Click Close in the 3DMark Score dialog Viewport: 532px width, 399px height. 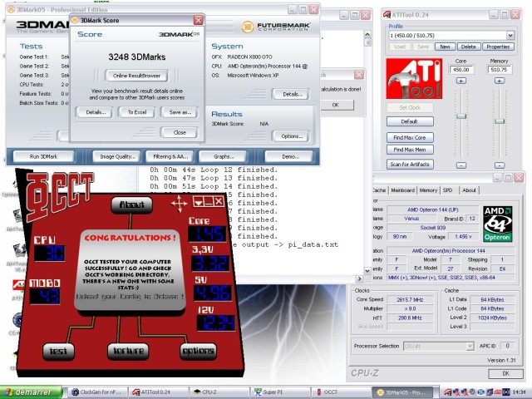coord(180,133)
